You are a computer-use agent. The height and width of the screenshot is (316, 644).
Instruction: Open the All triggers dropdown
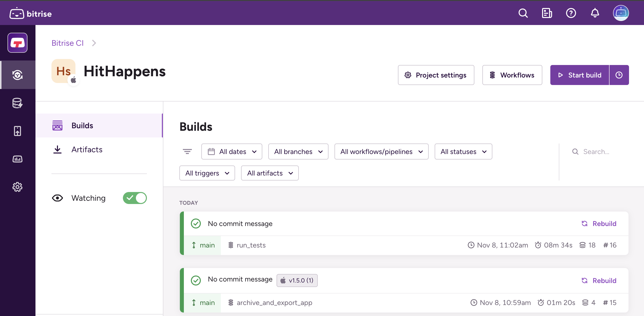(207, 173)
